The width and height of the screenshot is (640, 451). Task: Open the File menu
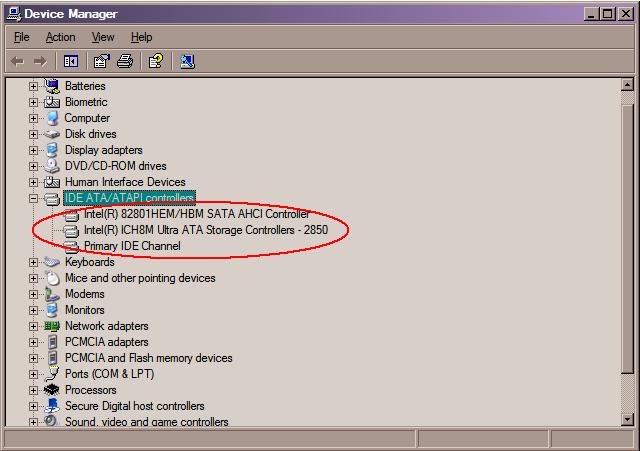point(21,37)
